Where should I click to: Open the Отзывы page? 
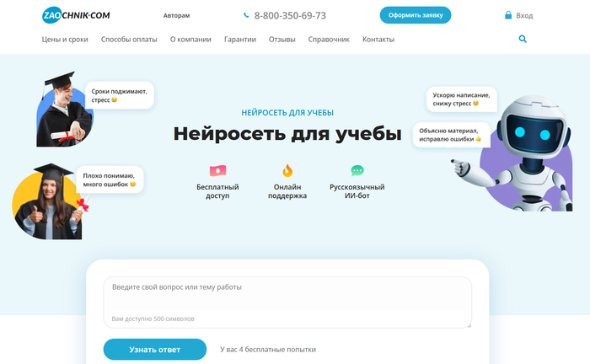pos(282,39)
